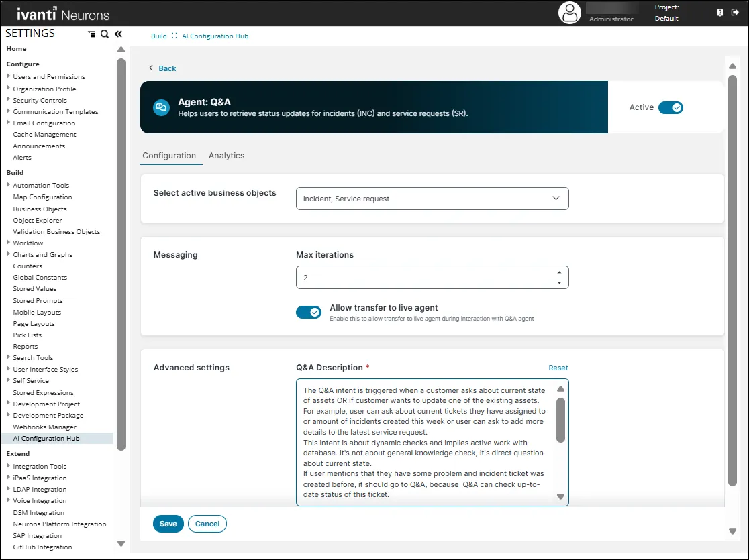
Task: Click the settings tree list view icon
Action: pos(91,34)
